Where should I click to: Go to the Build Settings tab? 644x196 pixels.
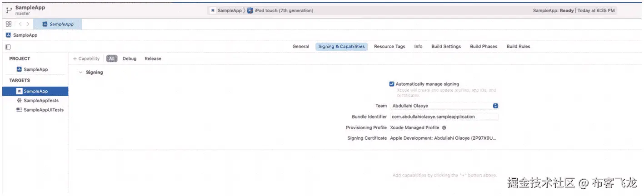click(x=446, y=46)
